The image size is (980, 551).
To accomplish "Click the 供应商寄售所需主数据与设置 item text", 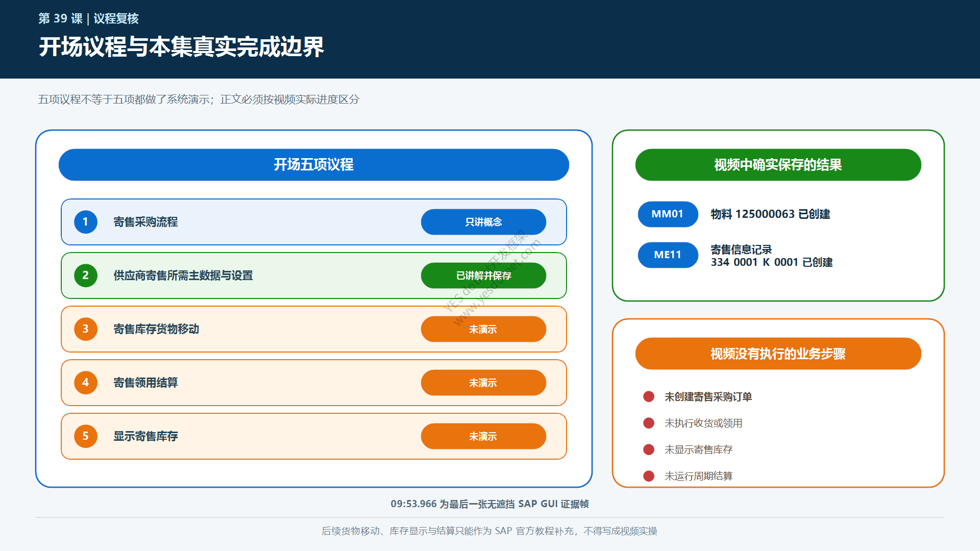I will click(183, 275).
